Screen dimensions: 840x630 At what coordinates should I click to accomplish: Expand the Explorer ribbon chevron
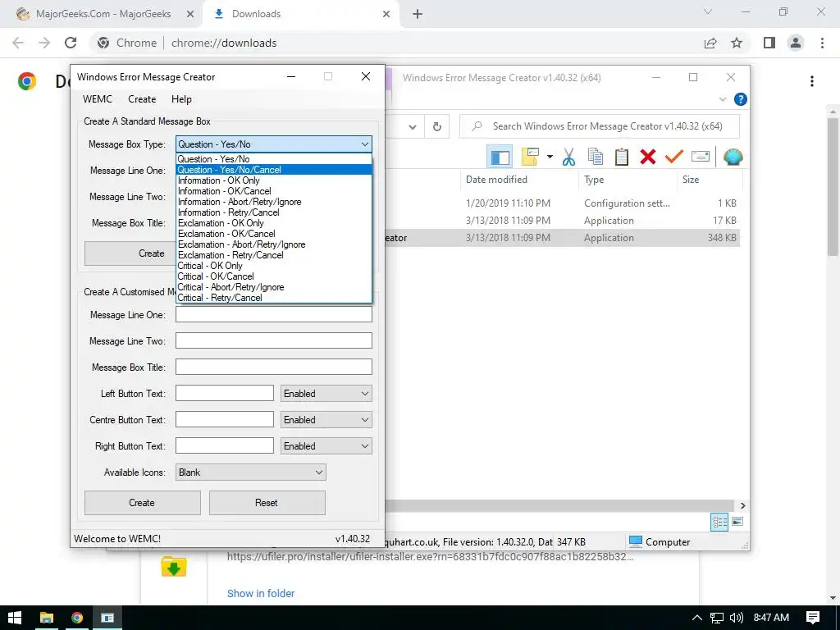click(x=722, y=99)
